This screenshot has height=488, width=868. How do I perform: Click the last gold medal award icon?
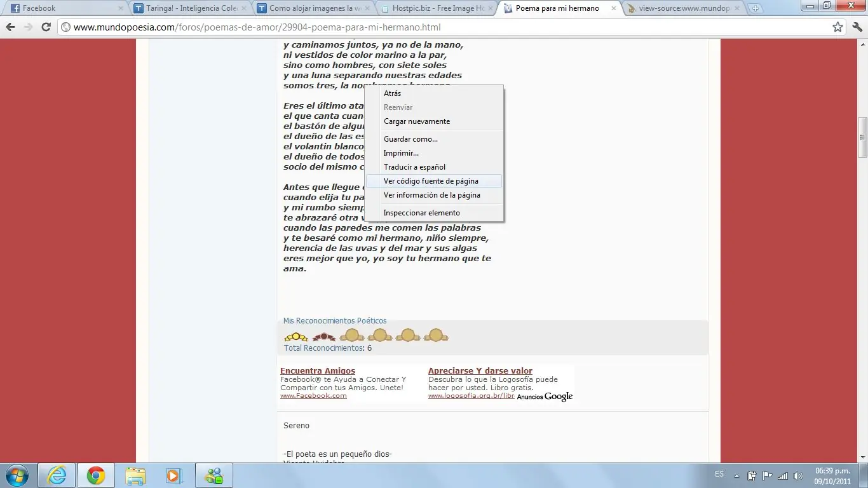[436, 335]
